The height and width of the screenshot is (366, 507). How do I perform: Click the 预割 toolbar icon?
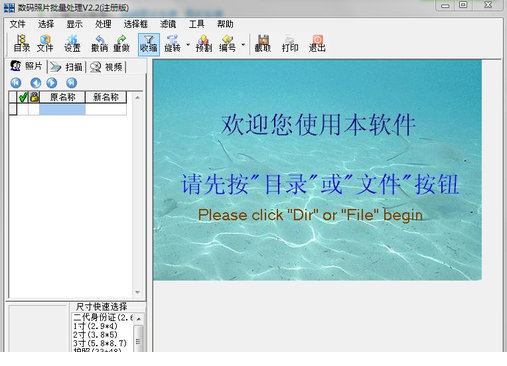pos(204,44)
